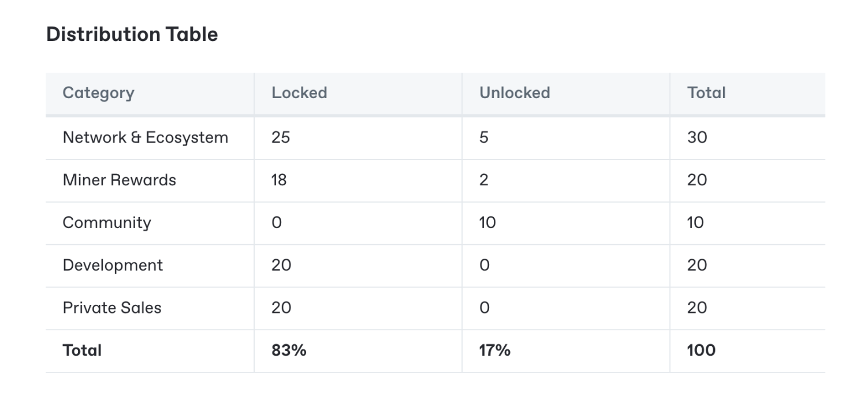Viewport: 868px width, 403px height.
Task: Select the 83% locked total cell
Action: tap(289, 350)
